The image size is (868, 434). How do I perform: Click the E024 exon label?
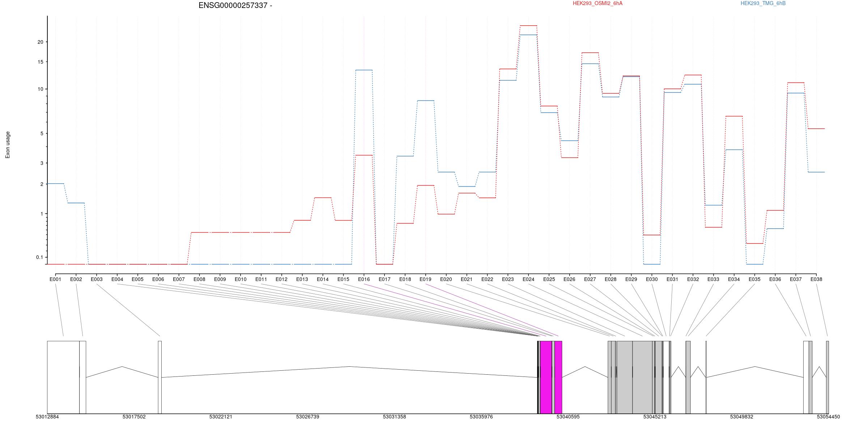(528, 279)
